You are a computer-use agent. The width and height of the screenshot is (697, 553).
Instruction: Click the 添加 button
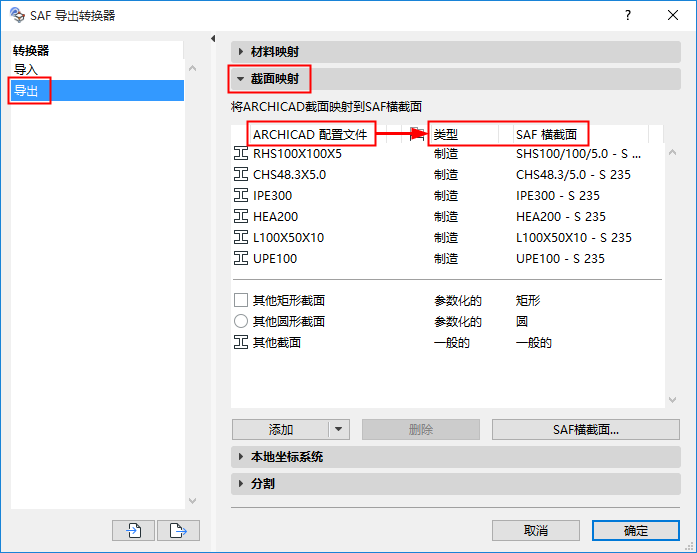click(x=280, y=429)
